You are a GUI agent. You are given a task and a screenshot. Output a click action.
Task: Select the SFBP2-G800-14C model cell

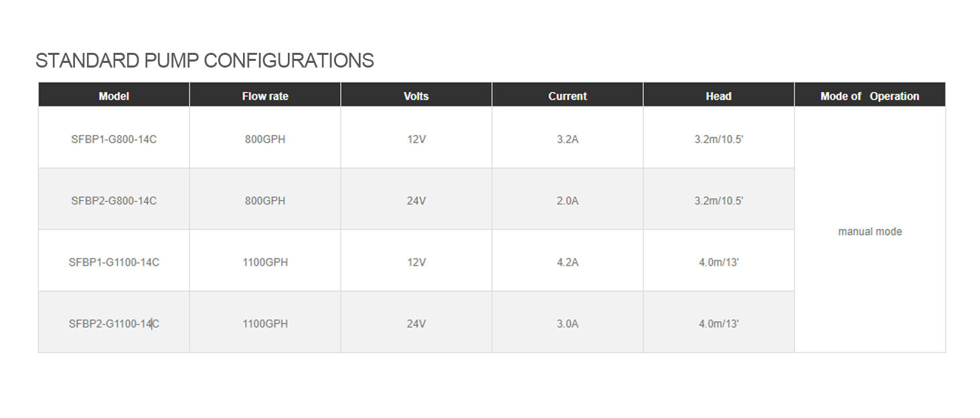[114, 201]
